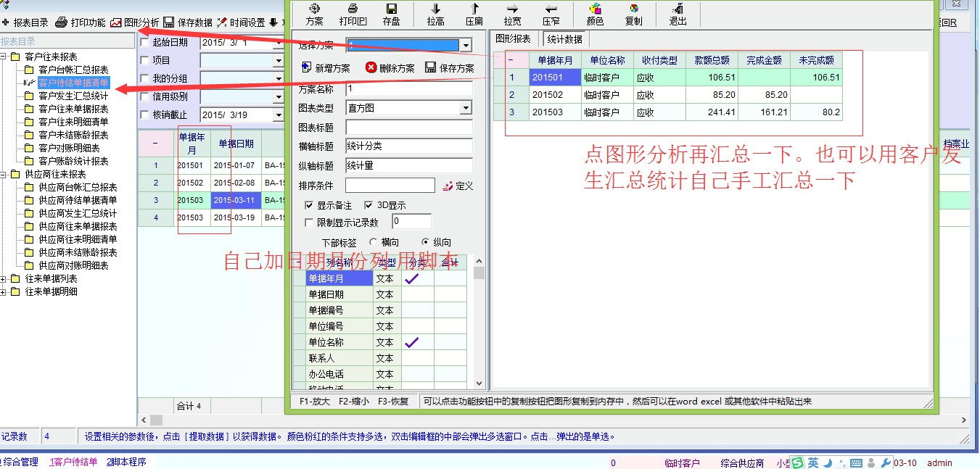Image resolution: width=980 pixels, height=469 pixels.
Task: Click the 方案 icon in dialog toolbar
Action: pyautogui.click(x=314, y=14)
